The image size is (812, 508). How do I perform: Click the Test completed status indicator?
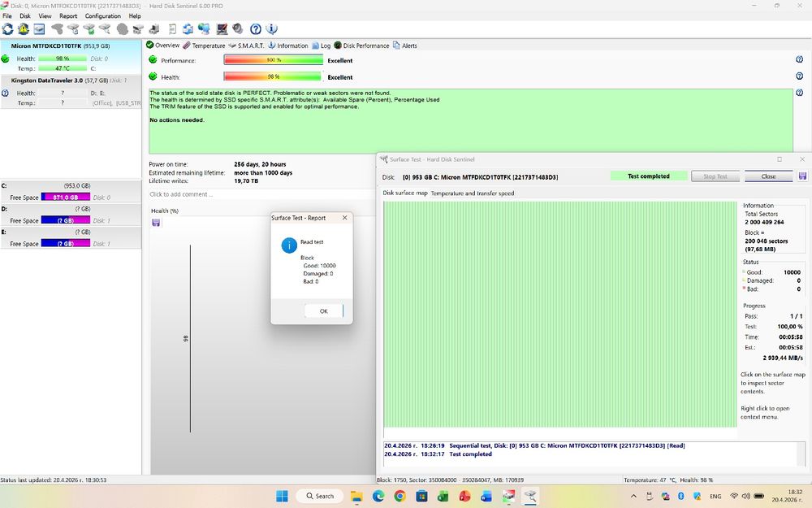(649, 176)
